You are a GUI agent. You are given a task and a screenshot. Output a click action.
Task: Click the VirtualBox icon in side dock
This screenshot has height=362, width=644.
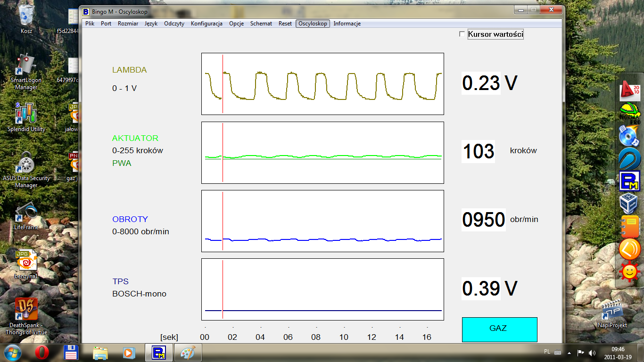click(630, 203)
